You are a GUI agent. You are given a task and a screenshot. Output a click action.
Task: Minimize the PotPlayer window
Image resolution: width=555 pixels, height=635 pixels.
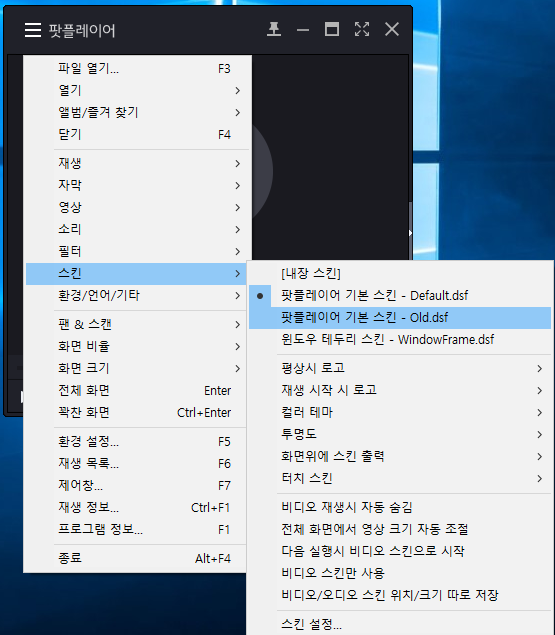coord(303,30)
